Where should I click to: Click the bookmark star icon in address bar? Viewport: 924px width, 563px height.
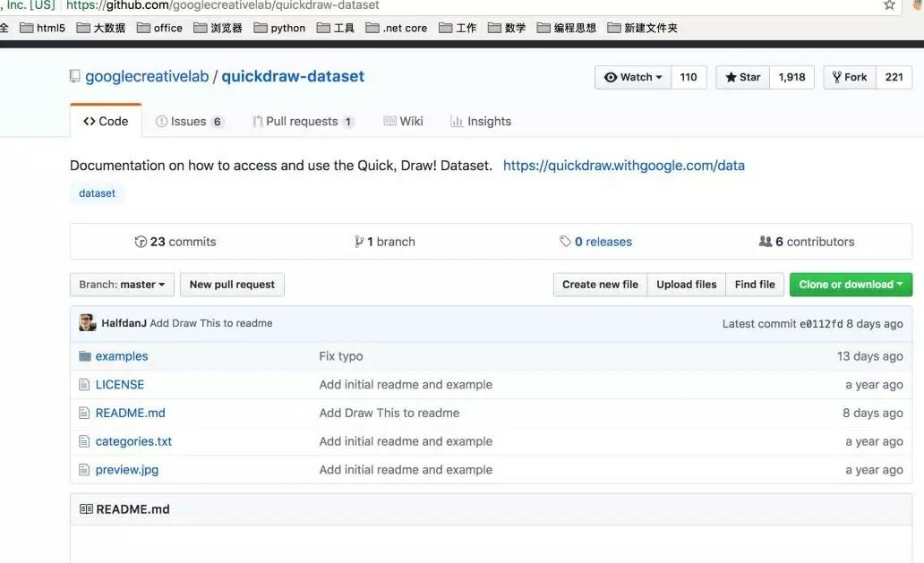(889, 5)
